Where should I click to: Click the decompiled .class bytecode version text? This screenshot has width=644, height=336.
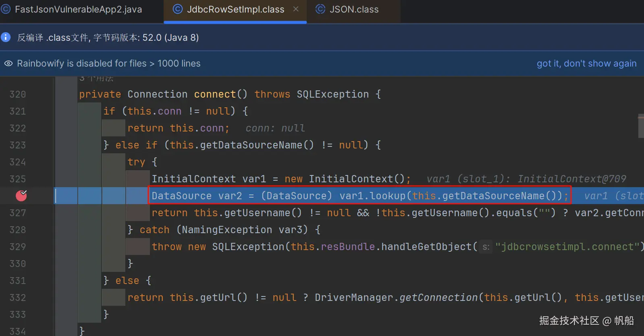(x=108, y=38)
